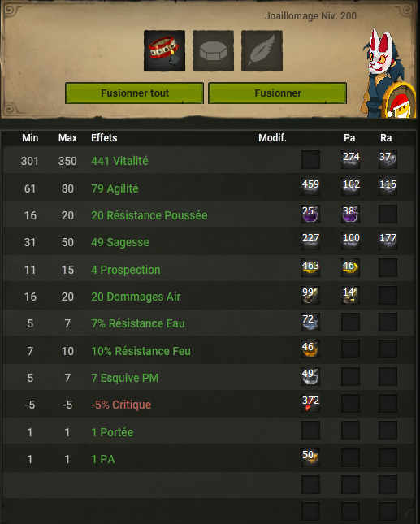Click the empty signature feather slot

pos(262,51)
